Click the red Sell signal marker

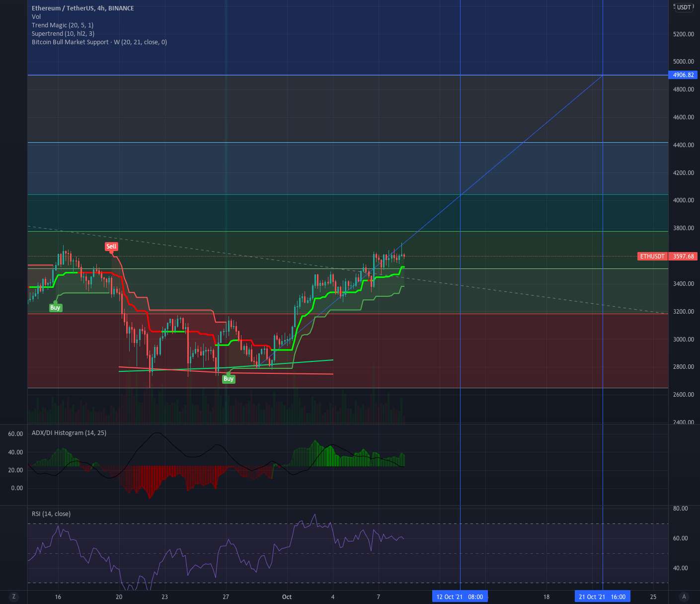pos(111,247)
